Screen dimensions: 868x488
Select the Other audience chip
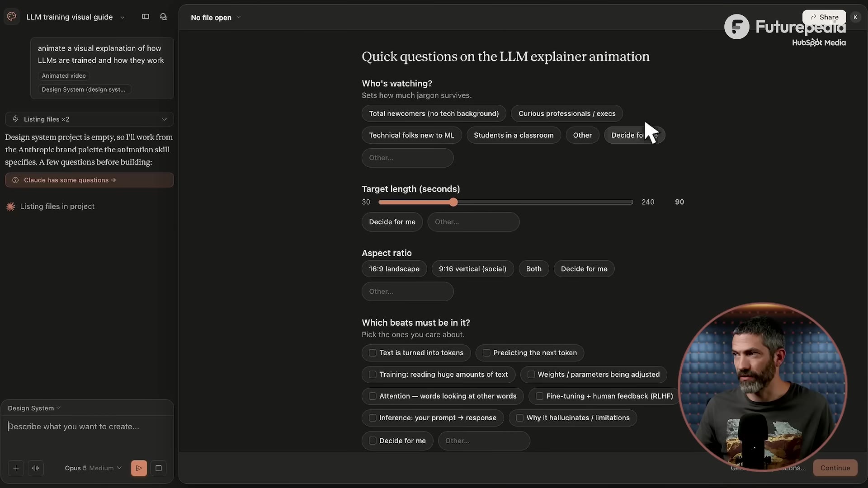pos(582,135)
